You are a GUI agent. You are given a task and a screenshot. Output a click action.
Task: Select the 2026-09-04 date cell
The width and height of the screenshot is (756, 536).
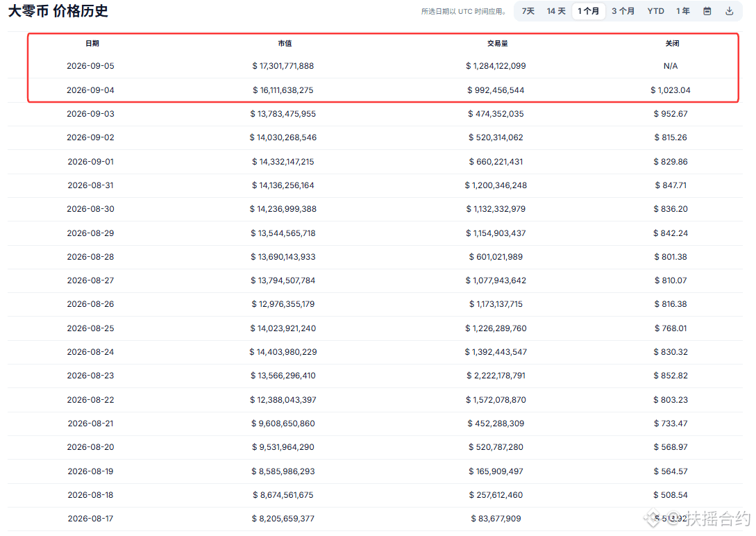[x=91, y=90]
